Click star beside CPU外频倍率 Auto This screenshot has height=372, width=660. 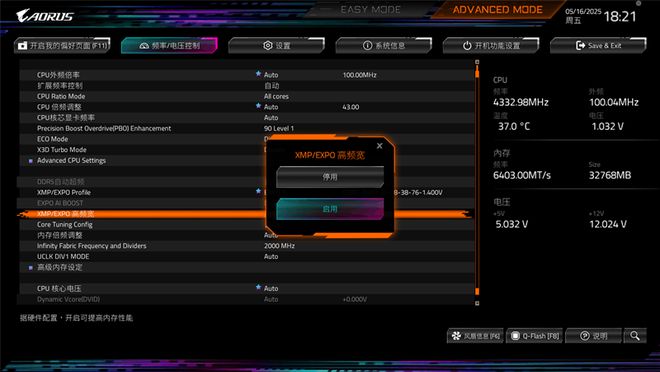258,74
